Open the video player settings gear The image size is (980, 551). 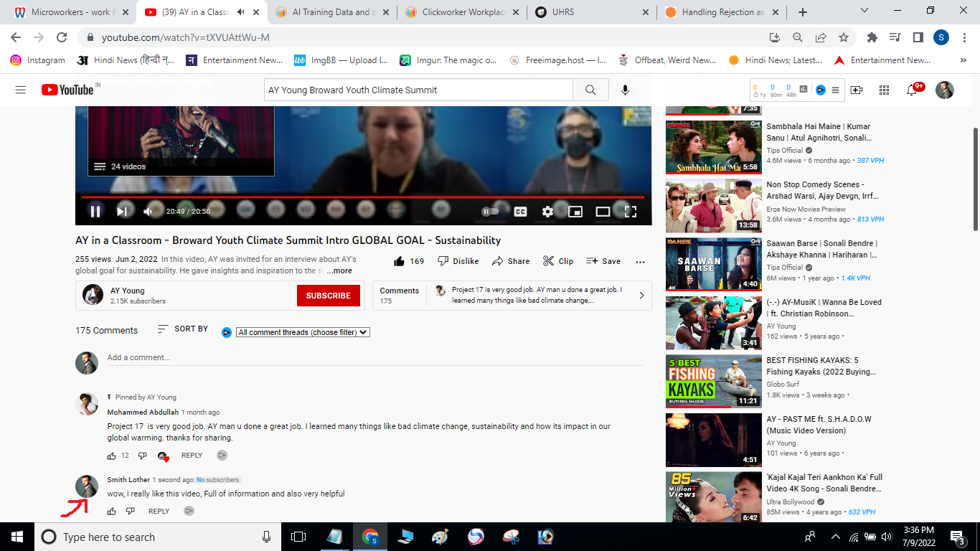[x=548, y=212]
